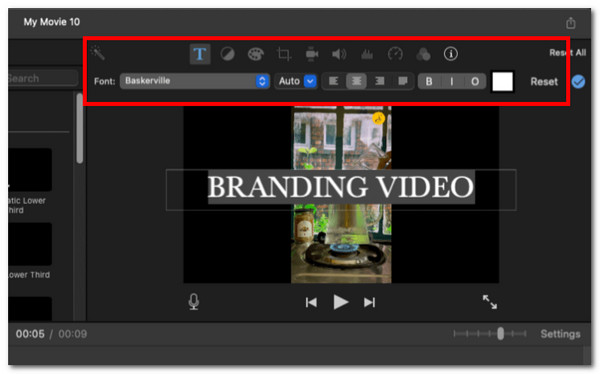Open the color balance icon
The height and width of the screenshot is (374, 600).
[x=227, y=54]
